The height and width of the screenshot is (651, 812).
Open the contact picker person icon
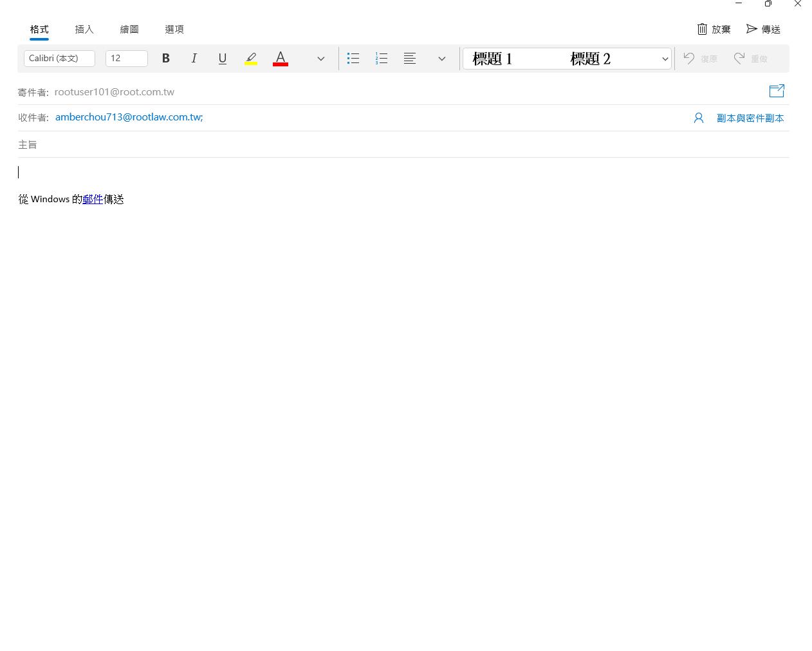click(x=699, y=118)
